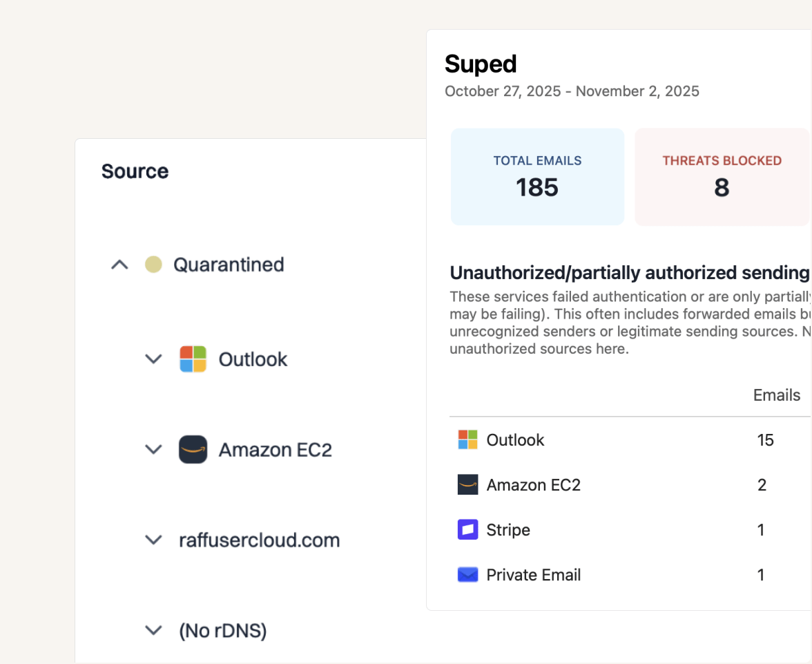Expand the Outlook source chevron
Image resolution: width=812 pixels, height=664 pixels.
[x=153, y=359]
